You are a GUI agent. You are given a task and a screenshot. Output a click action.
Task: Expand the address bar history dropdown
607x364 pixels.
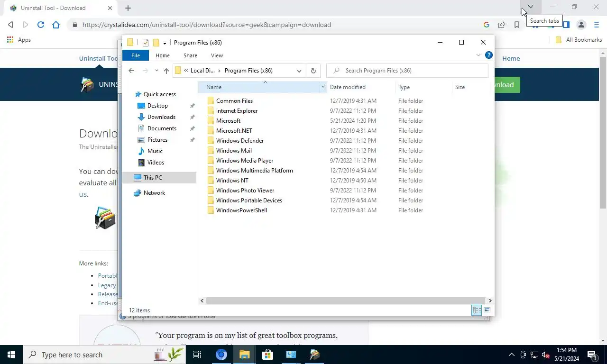(x=299, y=71)
